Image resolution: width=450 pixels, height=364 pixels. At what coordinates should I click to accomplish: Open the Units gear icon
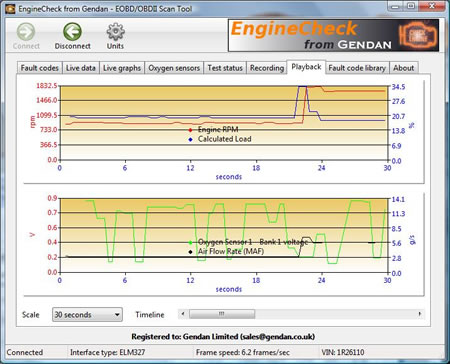115,32
